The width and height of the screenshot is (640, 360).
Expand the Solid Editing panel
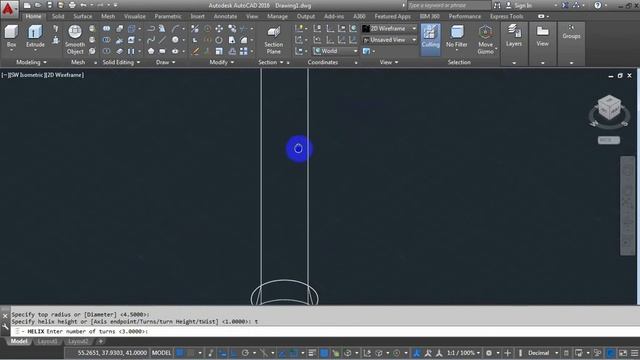pos(121,62)
